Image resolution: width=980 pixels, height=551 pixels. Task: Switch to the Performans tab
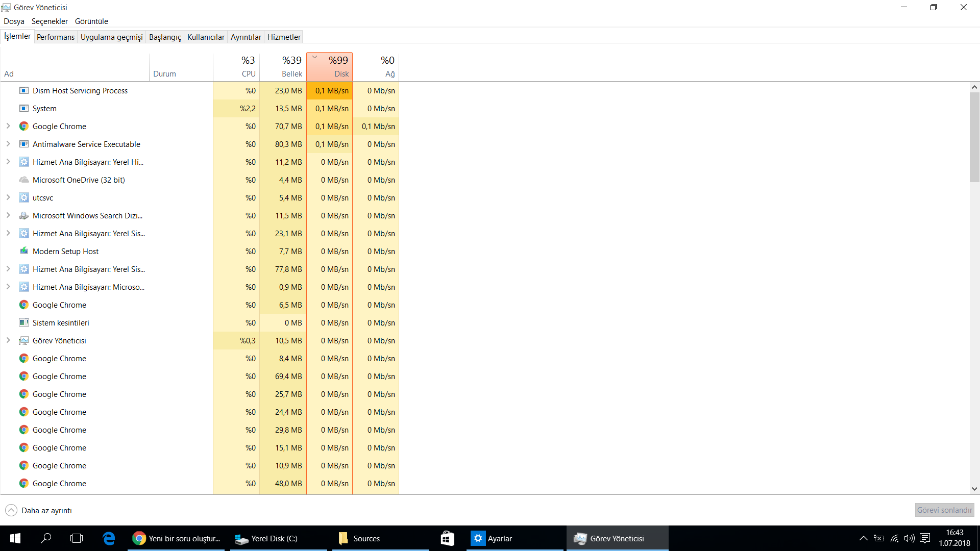[56, 37]
